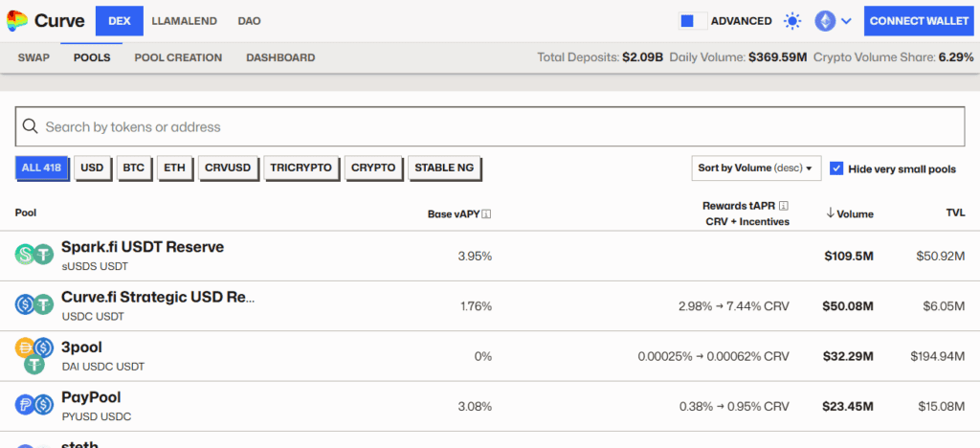Filter pools by CRVUSD
980x448 pixels.
pyautogui.click(x=228, y=168)
